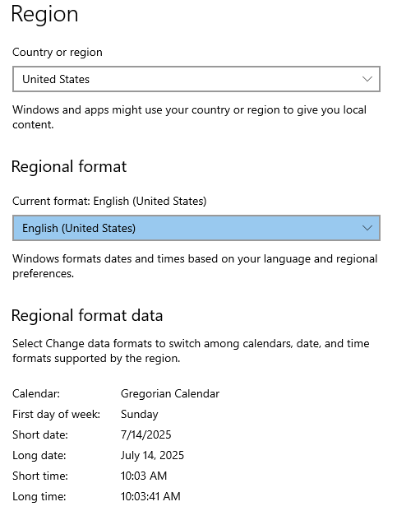Click the 'First day of week:' label
The height and width of the screenshot is (511, 420).
[57, 414]
